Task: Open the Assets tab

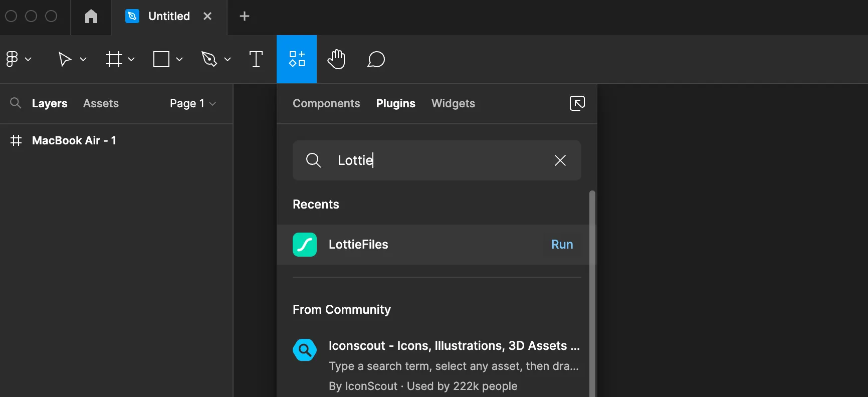Action: click(101, 103)
